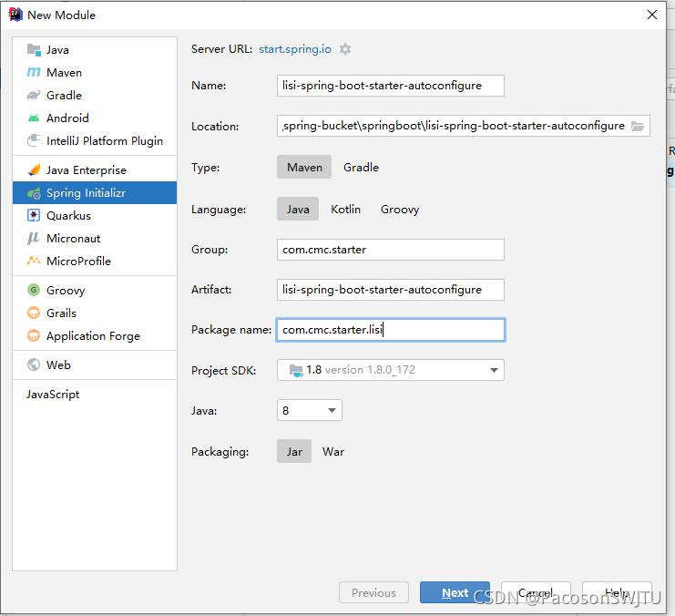Click the Android robot icon
The width and height of the screenshot is (675, 616).
pos(34,118)
